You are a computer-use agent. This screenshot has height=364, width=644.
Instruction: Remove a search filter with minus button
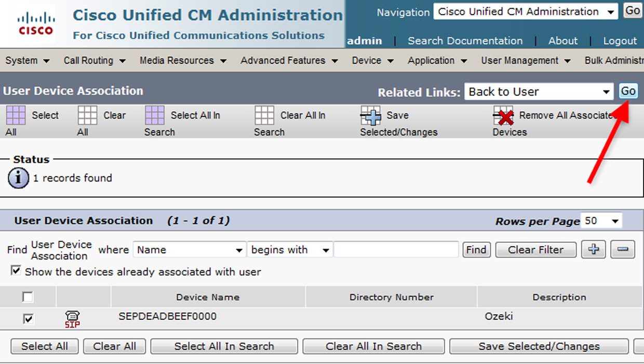[623, 250]
